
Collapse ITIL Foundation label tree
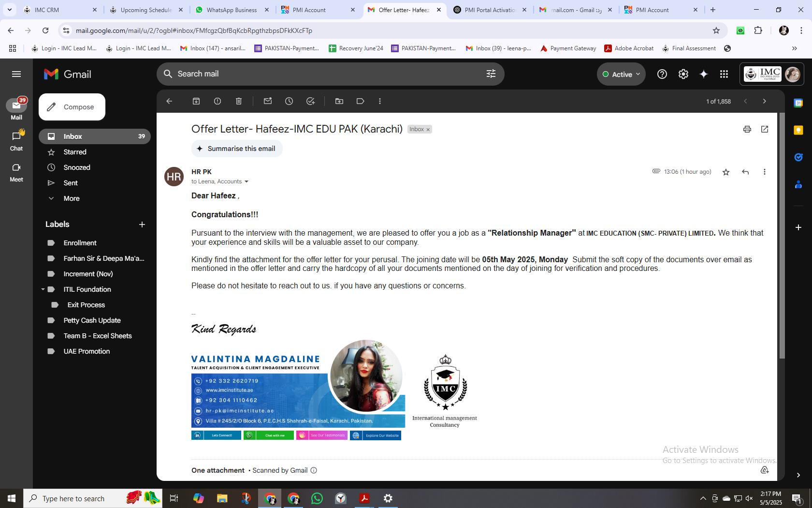coord(43,289)
